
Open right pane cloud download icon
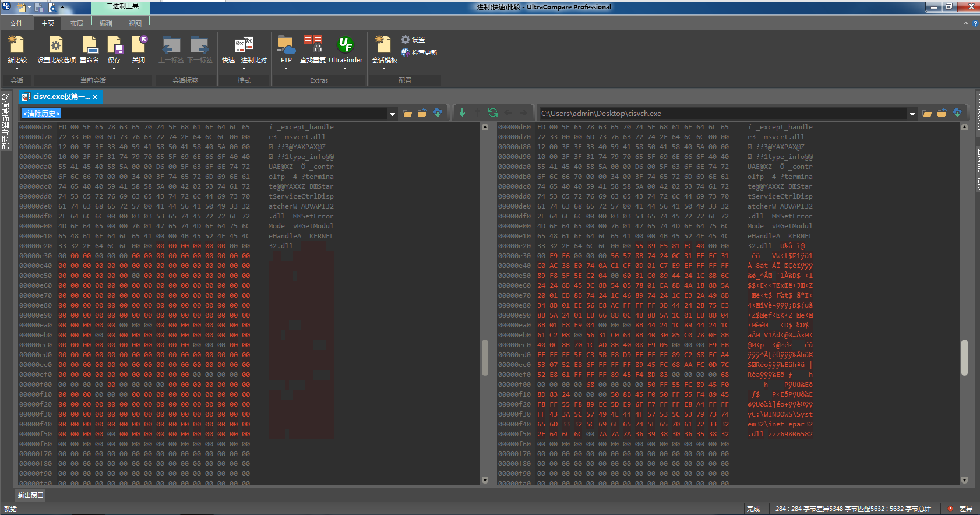point(957,113)
